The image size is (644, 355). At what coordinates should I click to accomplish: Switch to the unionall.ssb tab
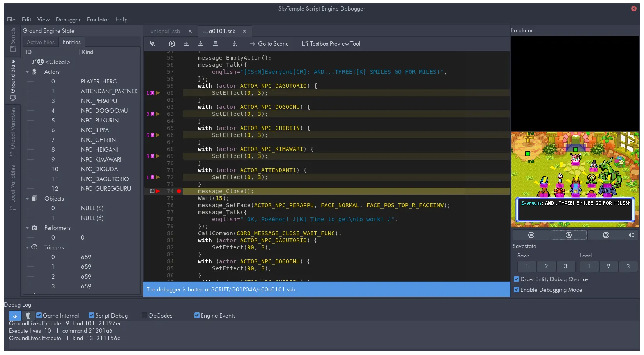(165, 31)
